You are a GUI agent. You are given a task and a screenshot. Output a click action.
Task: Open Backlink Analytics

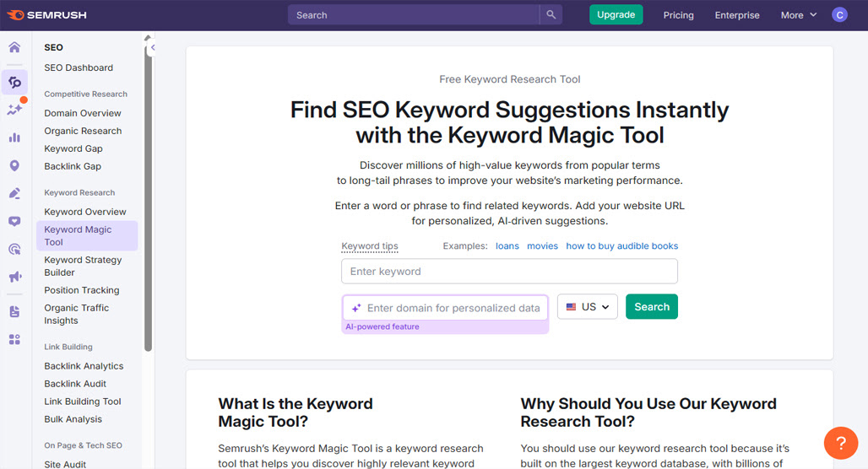click(x=84, y=365)
